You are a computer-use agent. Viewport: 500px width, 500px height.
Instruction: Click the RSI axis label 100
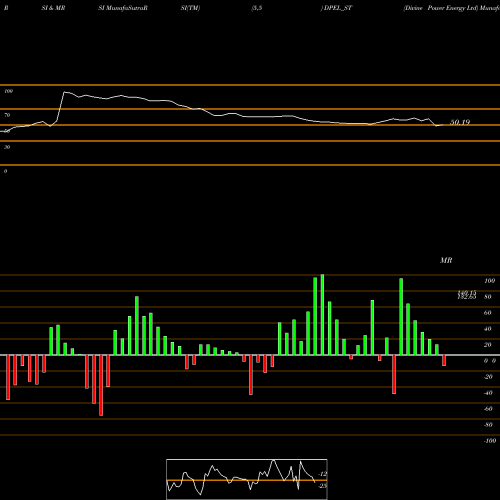tap(8, 91)
